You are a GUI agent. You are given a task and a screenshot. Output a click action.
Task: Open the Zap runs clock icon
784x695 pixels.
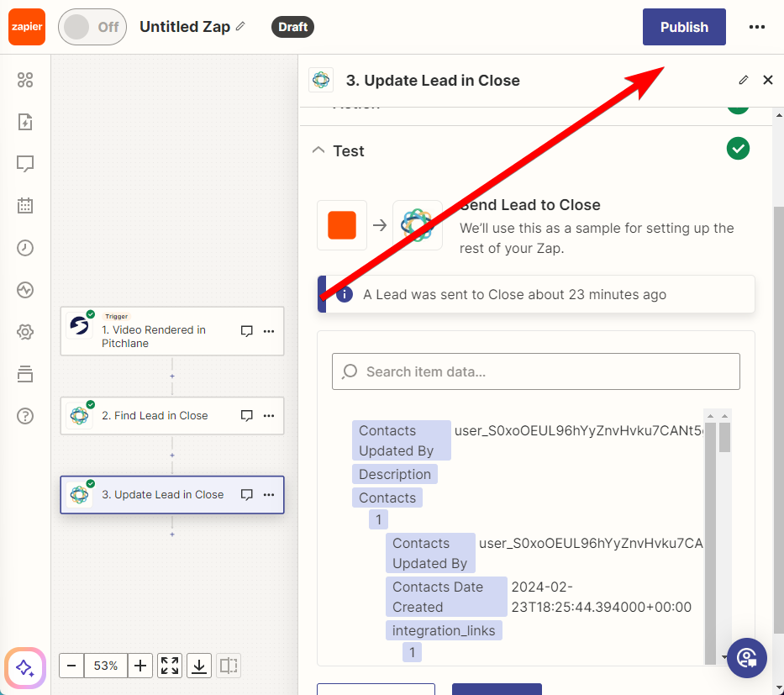coord(25,248)
